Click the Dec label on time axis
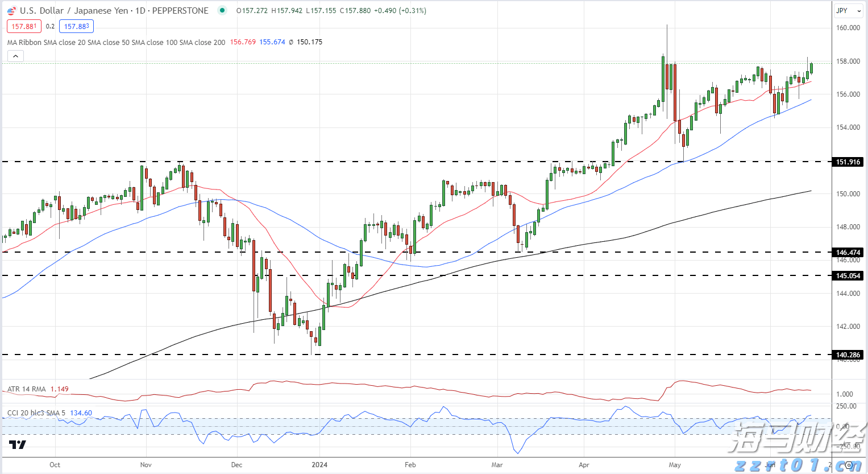868x474 pixels. (236, 465)
